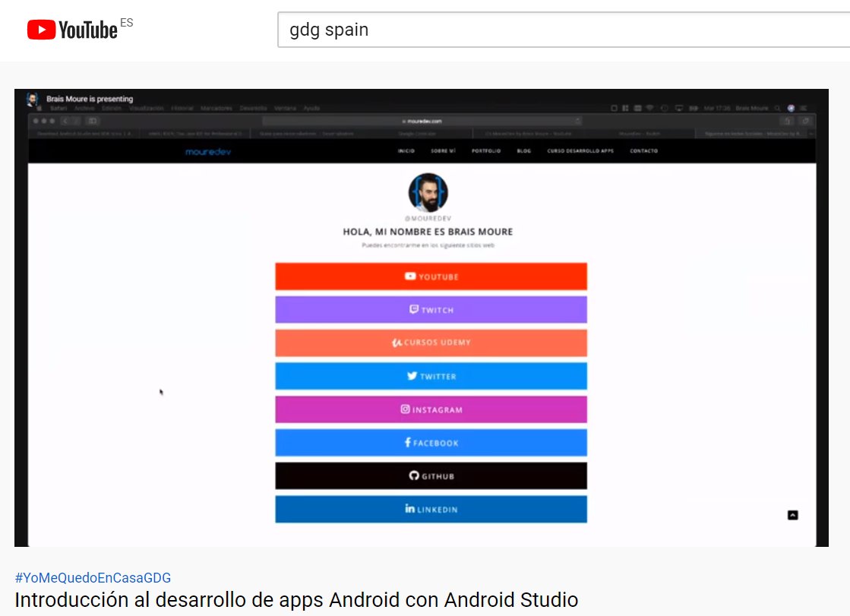This screenshot has height=616, width=850.
Task: Open the PORTFOLIO menu item
Action: [x=485, y=150]
